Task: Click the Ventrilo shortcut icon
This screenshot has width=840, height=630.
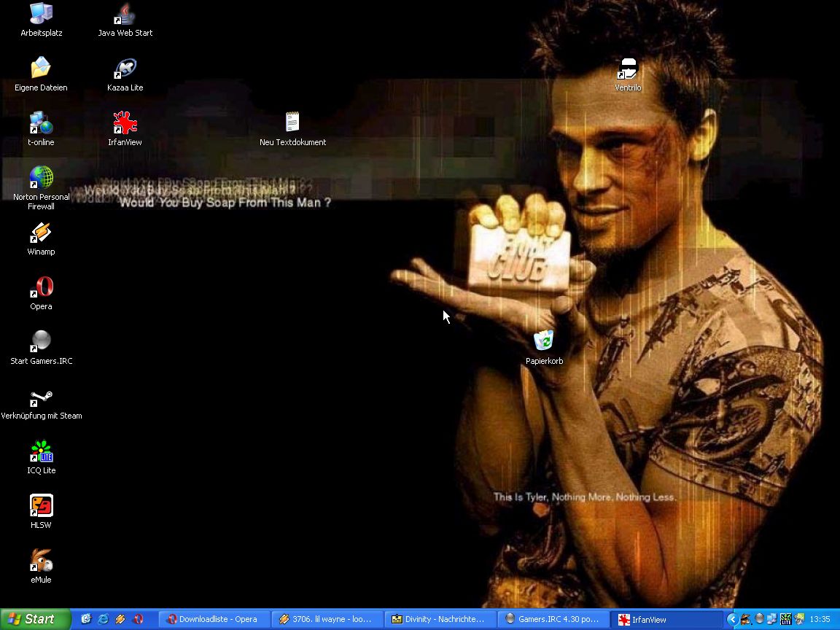Action: pyautogui.click(x=628, y=69)
